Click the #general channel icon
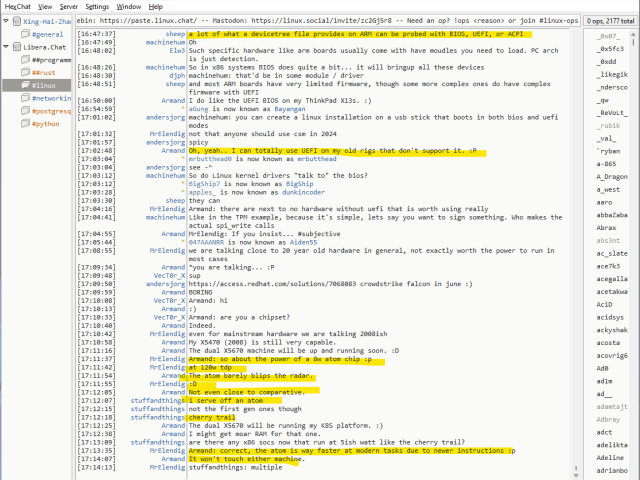Viewport: 640px width, 480px height. point(25,34)
